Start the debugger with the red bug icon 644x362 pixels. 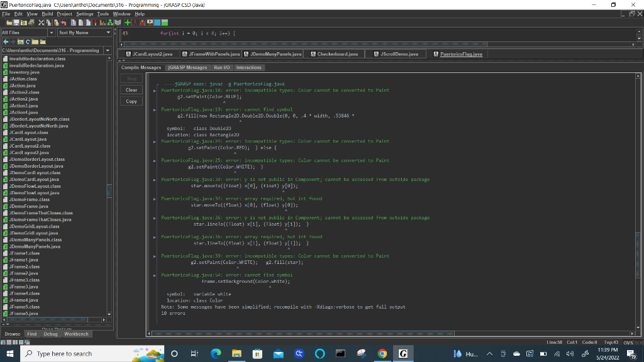(142, 23)
